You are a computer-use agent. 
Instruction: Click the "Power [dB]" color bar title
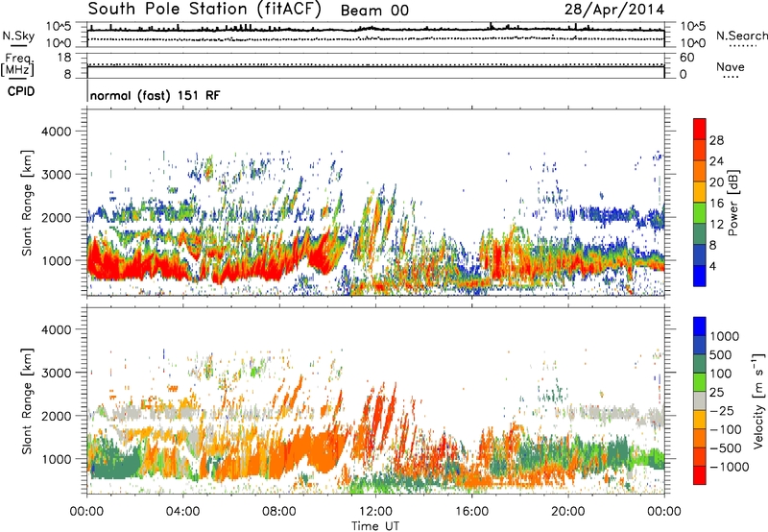point(732,203)
